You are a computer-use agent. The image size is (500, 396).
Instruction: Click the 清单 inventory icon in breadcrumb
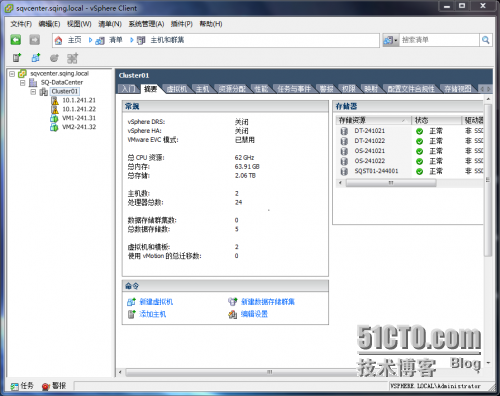coord(100,41)
